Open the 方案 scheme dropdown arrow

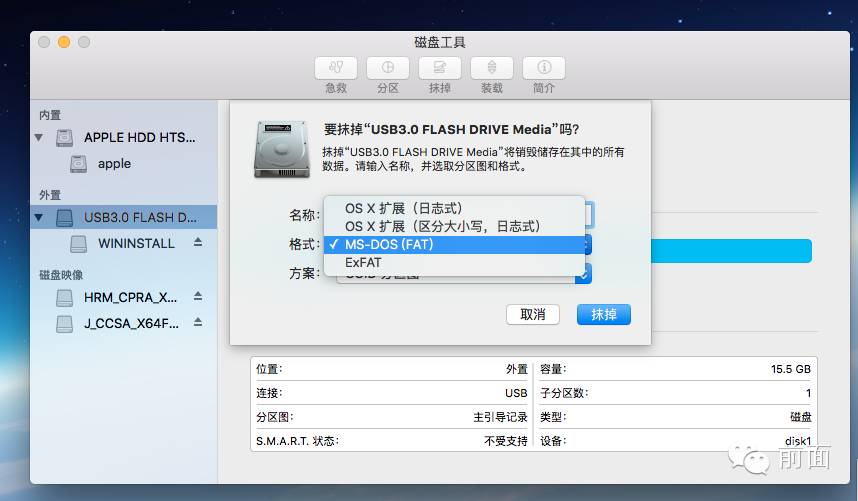[x=583, y=273]
